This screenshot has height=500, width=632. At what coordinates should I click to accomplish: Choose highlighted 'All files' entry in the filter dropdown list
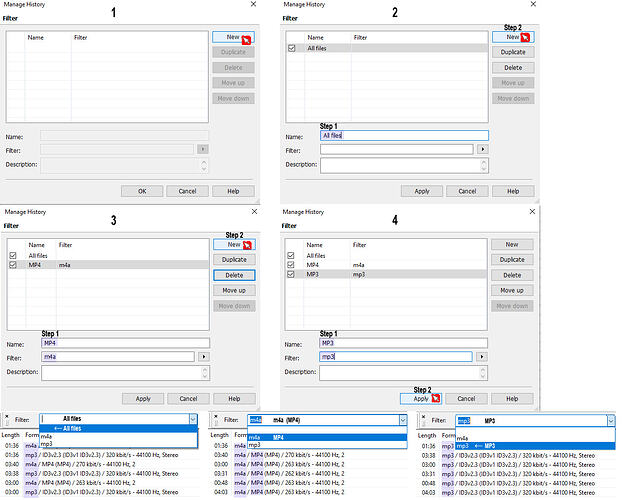118,428
